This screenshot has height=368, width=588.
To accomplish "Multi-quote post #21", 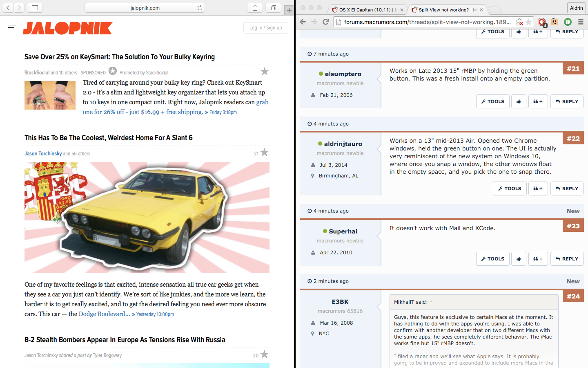I will [538, 101].
